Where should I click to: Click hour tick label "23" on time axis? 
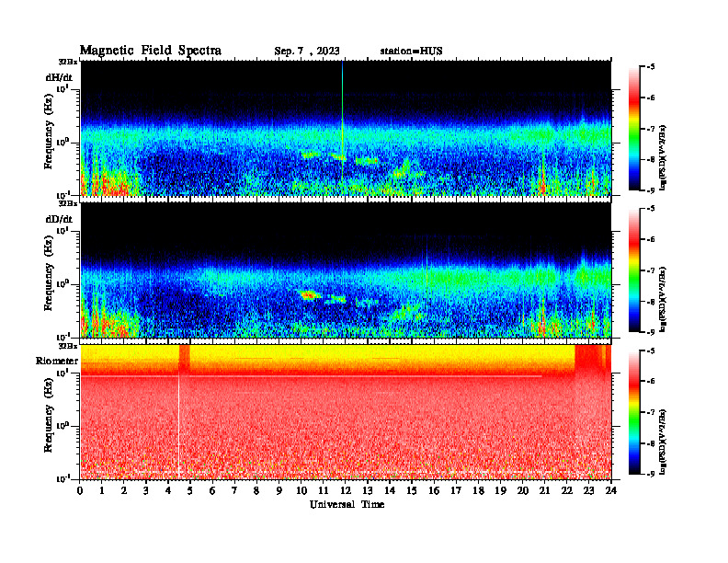pyautogui.click(x=588, y=490)
